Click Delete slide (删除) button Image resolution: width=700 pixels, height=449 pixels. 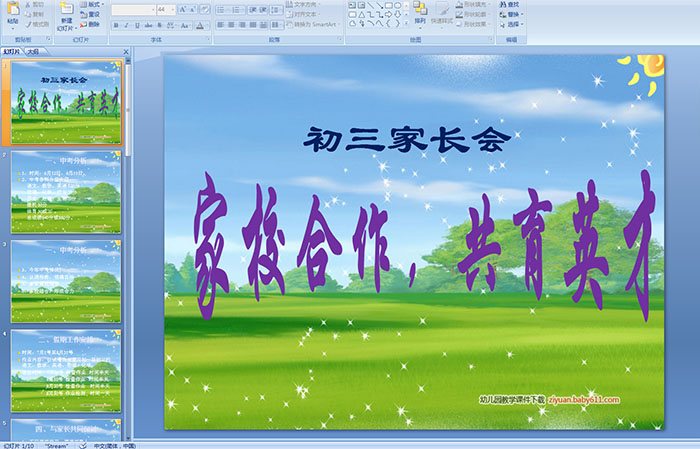point(90,24)
